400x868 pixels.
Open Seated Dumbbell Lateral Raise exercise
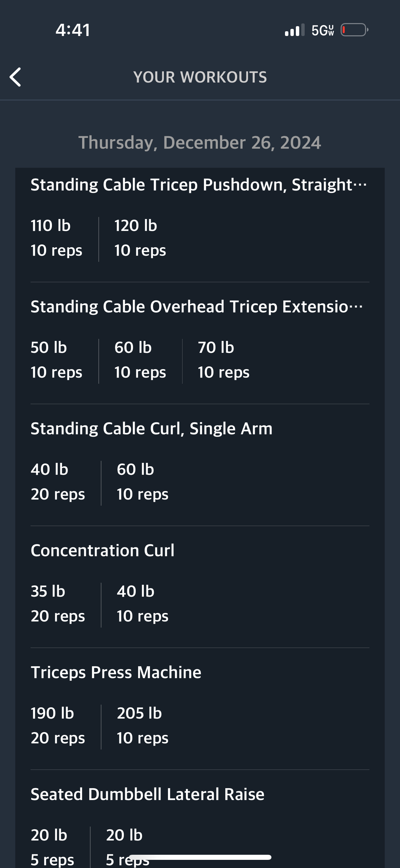(x=147, y=794)
